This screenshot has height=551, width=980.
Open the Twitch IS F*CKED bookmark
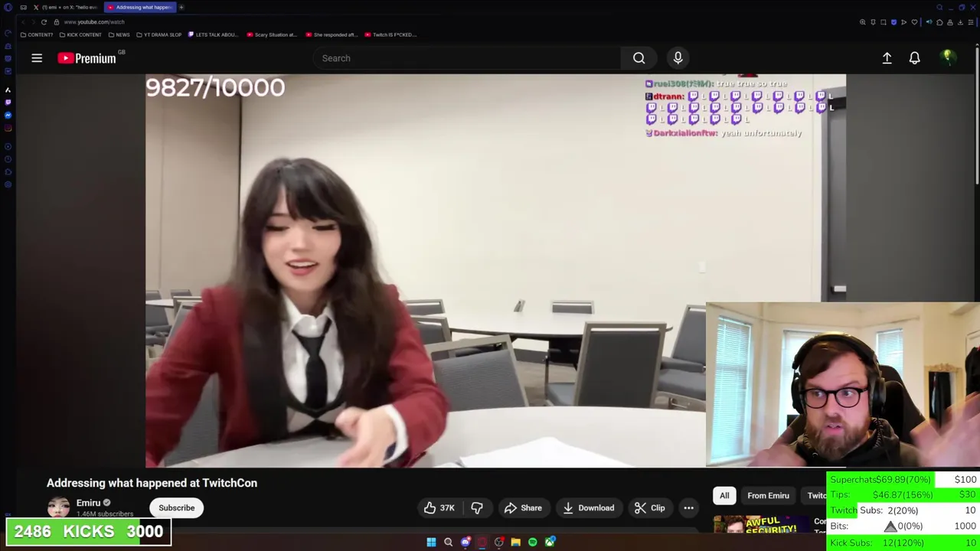coord(390,34)
